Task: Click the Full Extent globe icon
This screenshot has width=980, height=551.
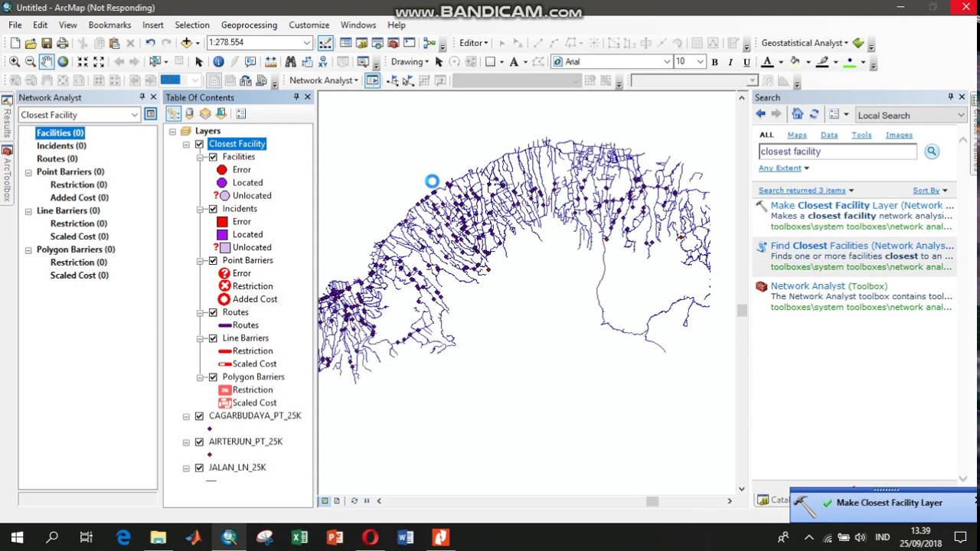Action: pos(63,62)
